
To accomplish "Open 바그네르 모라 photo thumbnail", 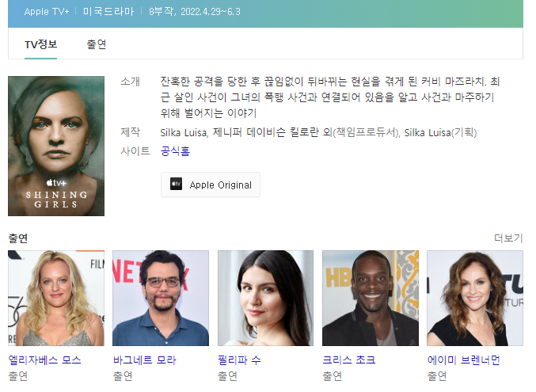I will click(161, 299).
